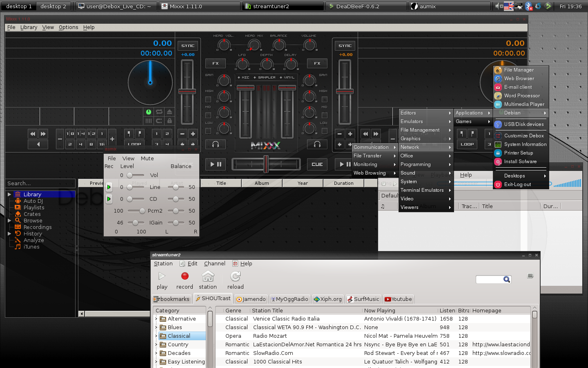This screenshot has width=588, height=368.
Task: Expand the History tree node
Action: 9,234
